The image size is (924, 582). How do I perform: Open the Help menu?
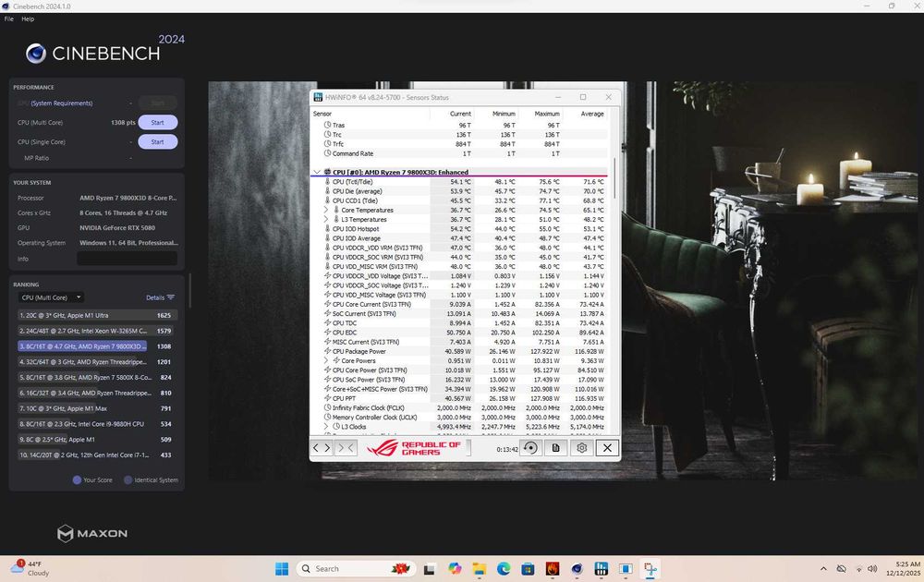[28, 18]
